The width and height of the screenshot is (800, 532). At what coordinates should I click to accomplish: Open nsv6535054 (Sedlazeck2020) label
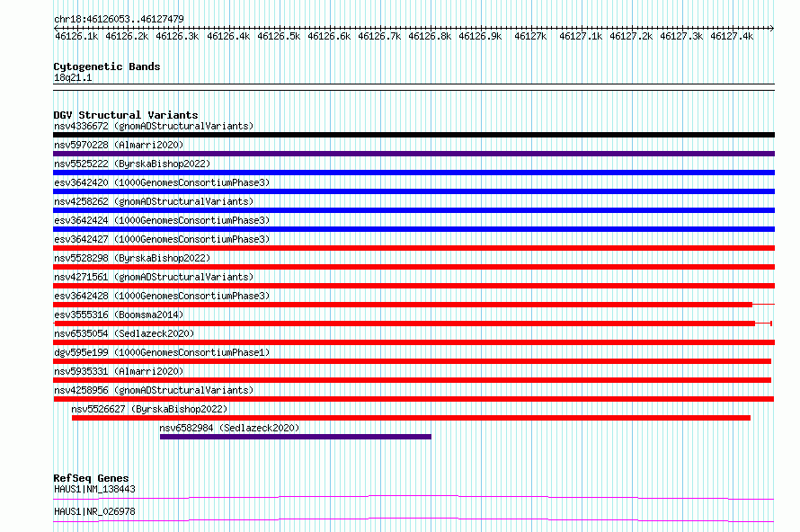tap(124, 333)
